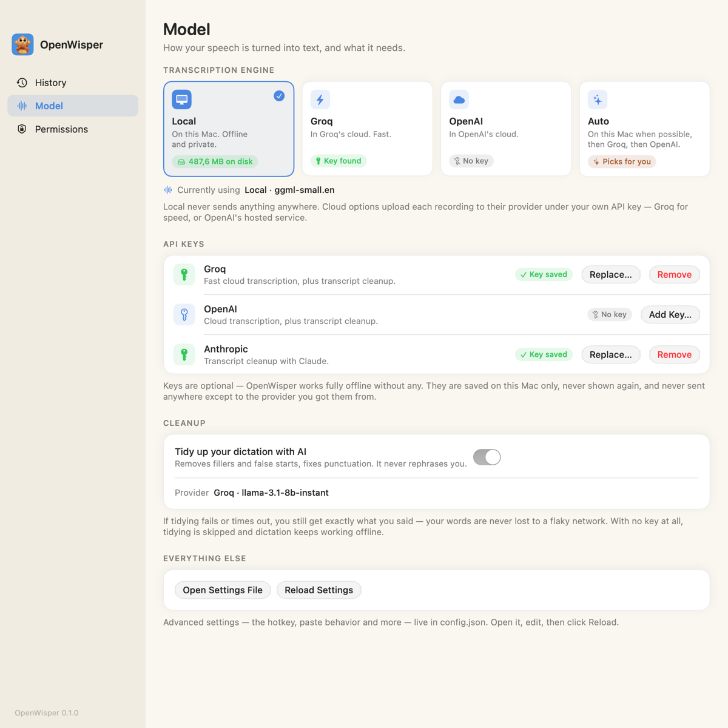Click the No key badge in OpenAI row
728x728 pixels.
click(610, 315)
